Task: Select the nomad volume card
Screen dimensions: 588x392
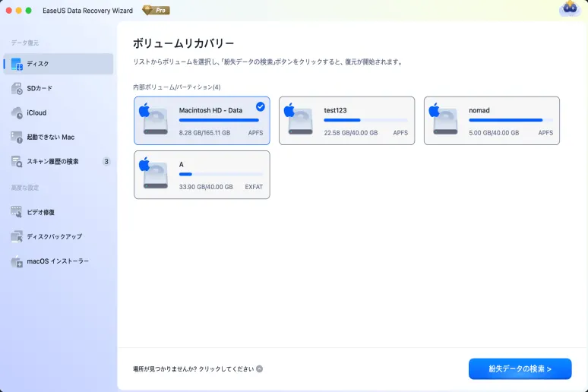Action: (x=492, y=120)
